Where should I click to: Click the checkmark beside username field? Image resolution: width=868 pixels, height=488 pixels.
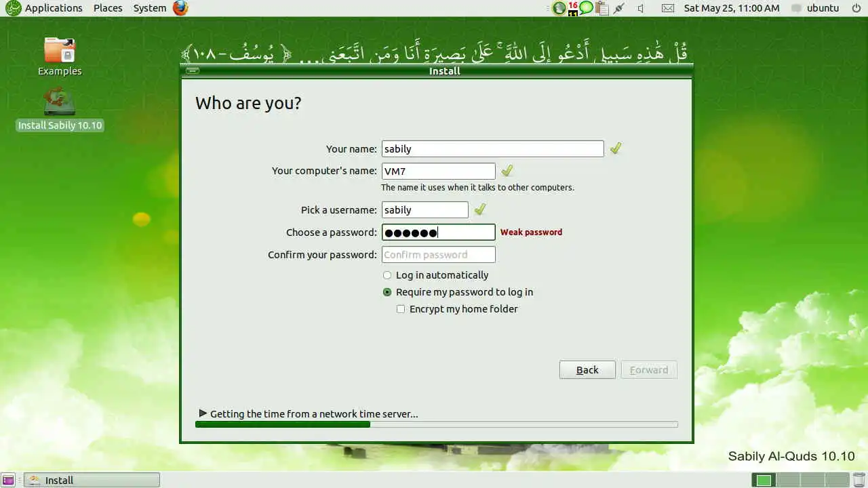pos(479,209)
